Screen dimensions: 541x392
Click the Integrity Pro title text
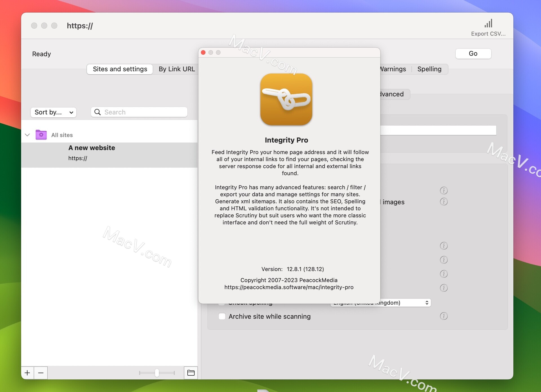(286, 140)
